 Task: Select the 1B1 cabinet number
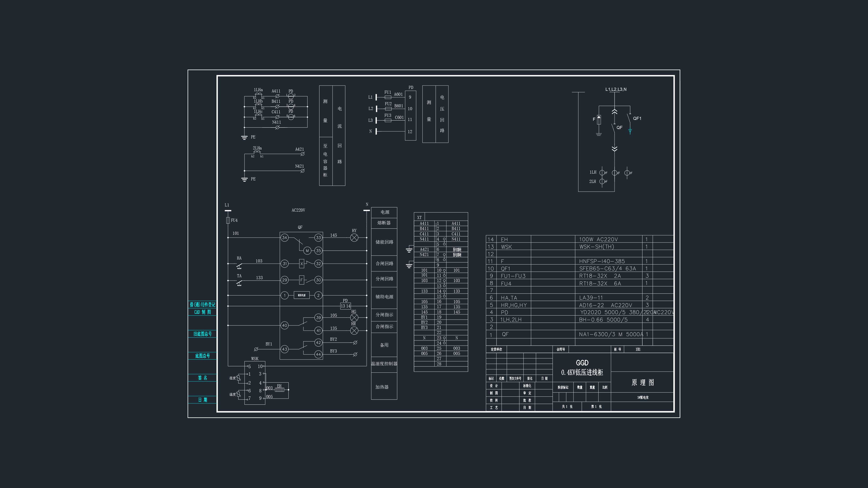click(638, 349)
